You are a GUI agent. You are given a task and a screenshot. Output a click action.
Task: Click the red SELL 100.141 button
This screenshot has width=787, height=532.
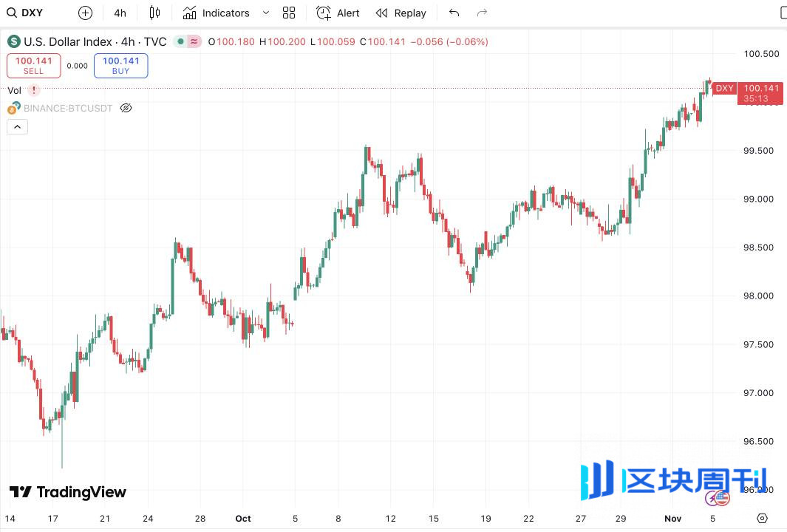tap(33, 66)
